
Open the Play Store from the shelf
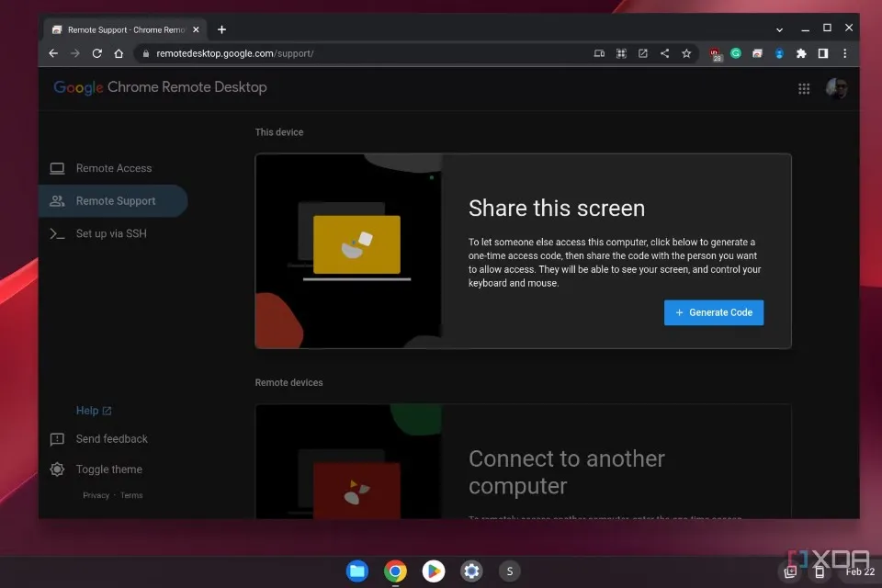pos(432,571)
